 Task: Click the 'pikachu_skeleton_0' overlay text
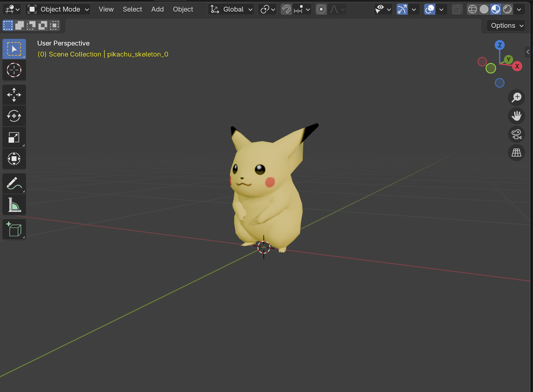point(138,54)
